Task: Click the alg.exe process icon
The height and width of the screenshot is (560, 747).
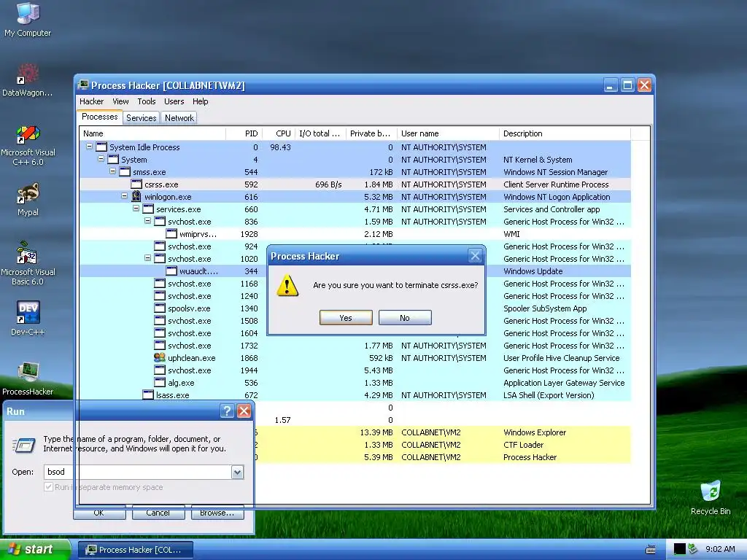Action: [x=160, y=382]
